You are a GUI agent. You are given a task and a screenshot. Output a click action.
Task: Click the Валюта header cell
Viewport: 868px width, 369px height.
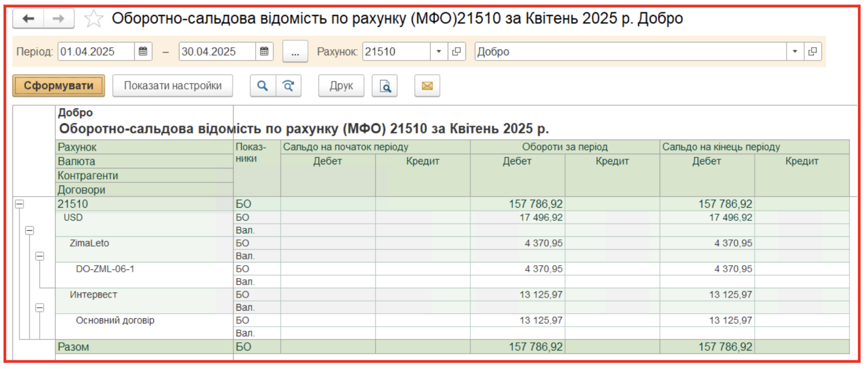[x=144, y=161]
